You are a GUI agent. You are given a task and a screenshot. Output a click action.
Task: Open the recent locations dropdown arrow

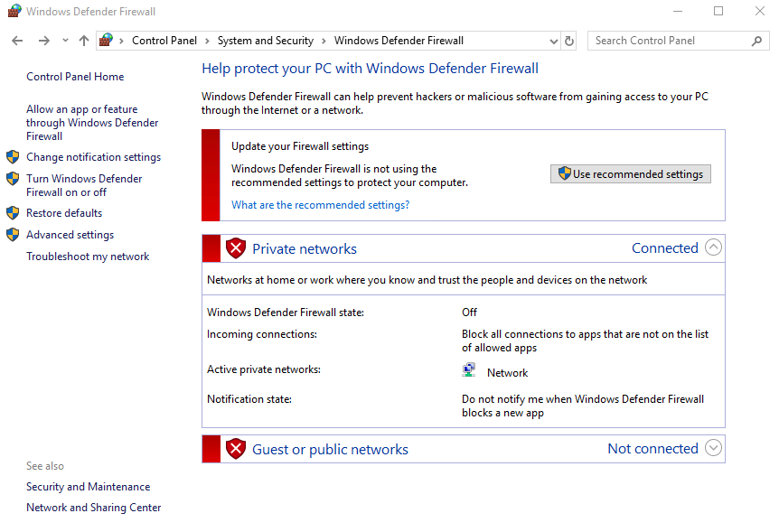(x=65, y=41)
